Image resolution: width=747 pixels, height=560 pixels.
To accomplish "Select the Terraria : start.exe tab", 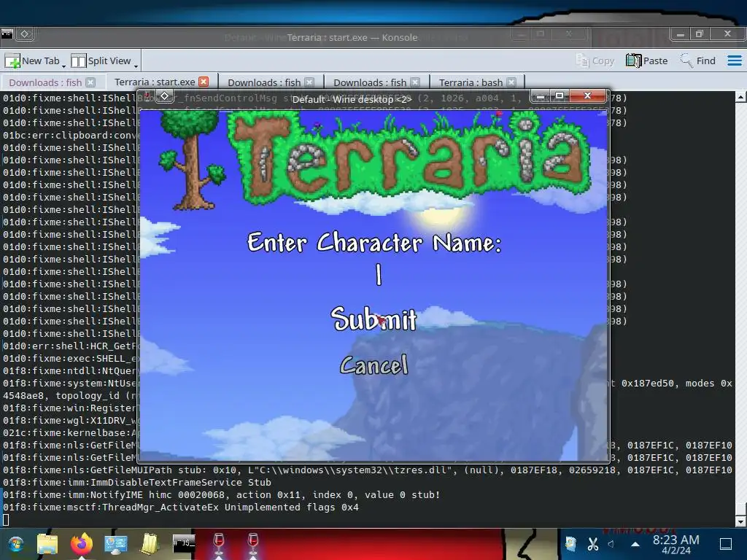I will pos(155,82).
